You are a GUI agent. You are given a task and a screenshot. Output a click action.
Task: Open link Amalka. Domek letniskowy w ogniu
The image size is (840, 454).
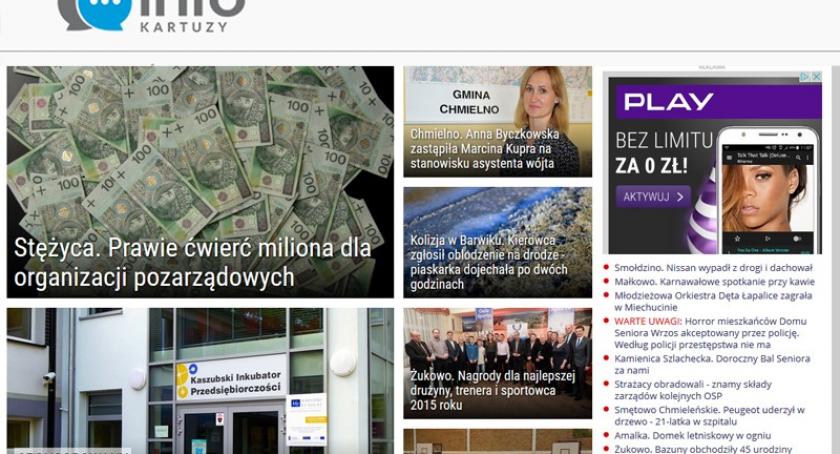pyautogui.click(x=692, y=436)
